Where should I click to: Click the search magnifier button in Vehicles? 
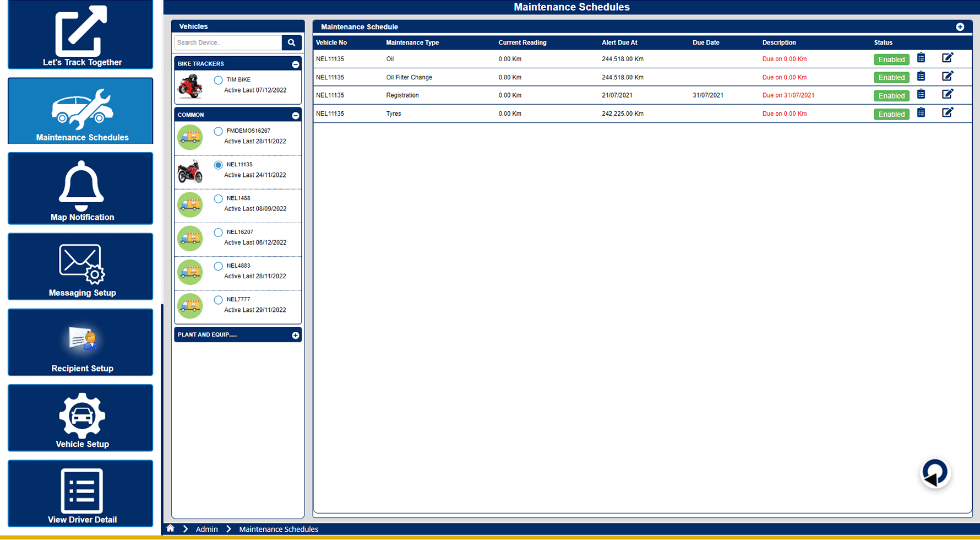point(291,42)
